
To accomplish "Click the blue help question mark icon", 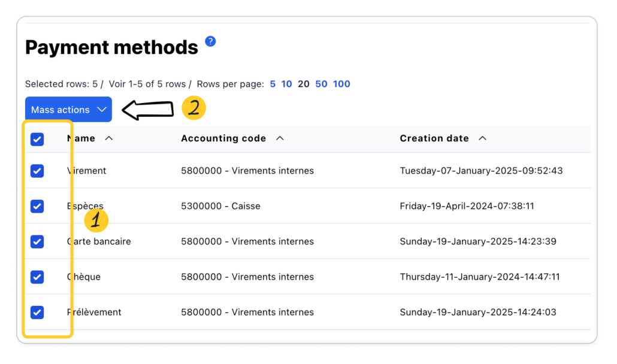I will point(210,41).
